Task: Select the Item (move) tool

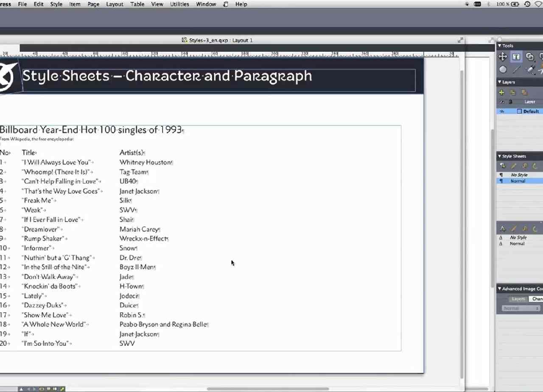Action: click(503, 57)
